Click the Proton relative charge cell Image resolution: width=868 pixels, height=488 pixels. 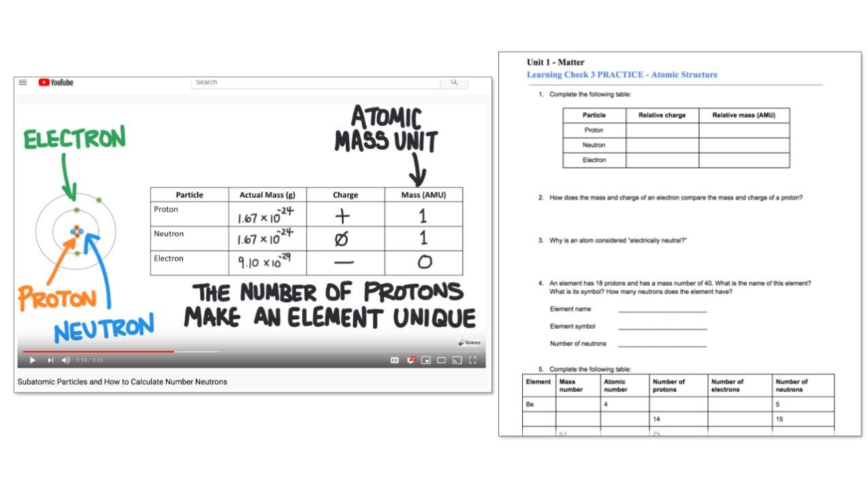coord(662,130)
